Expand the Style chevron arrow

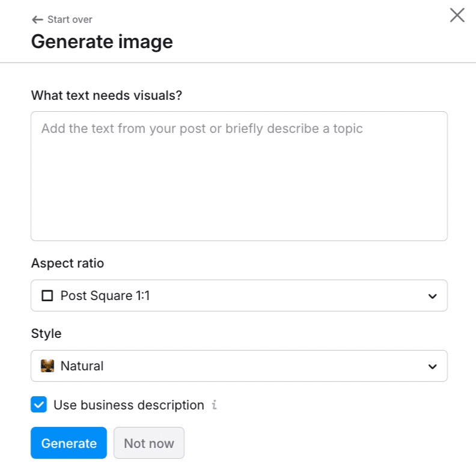coord(432,366)
